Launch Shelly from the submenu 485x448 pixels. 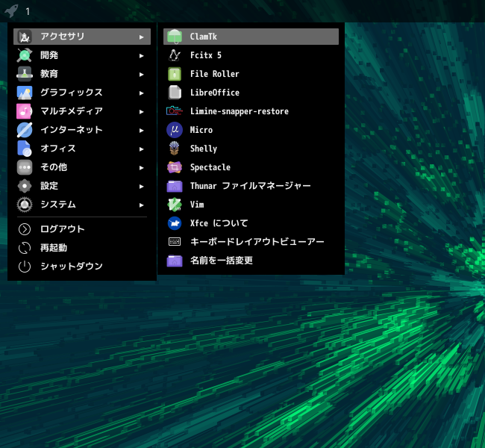[251, 149]
